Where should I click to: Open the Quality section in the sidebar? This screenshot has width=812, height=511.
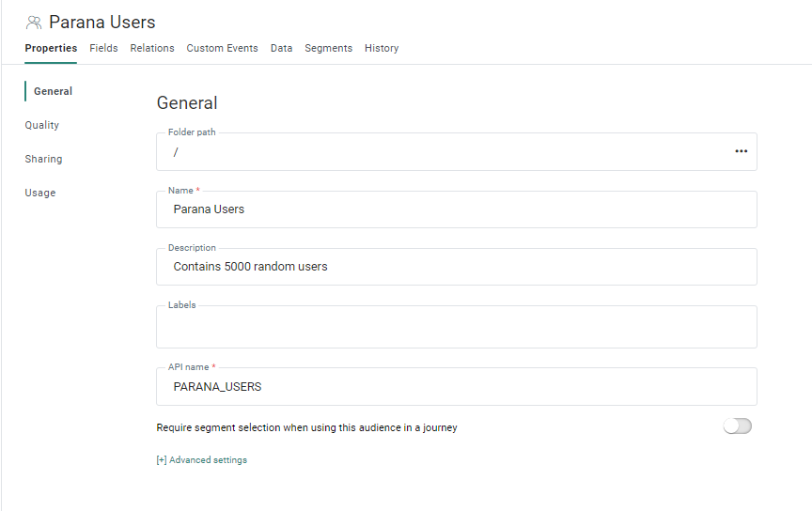(42, 125)
